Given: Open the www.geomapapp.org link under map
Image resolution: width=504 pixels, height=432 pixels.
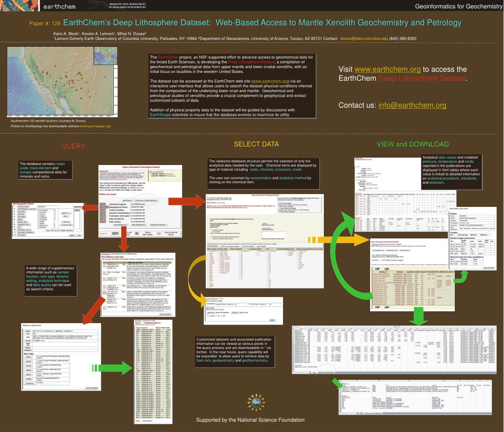Looking at the screenshot, I should pyautogui.click(x=95, y=126).
